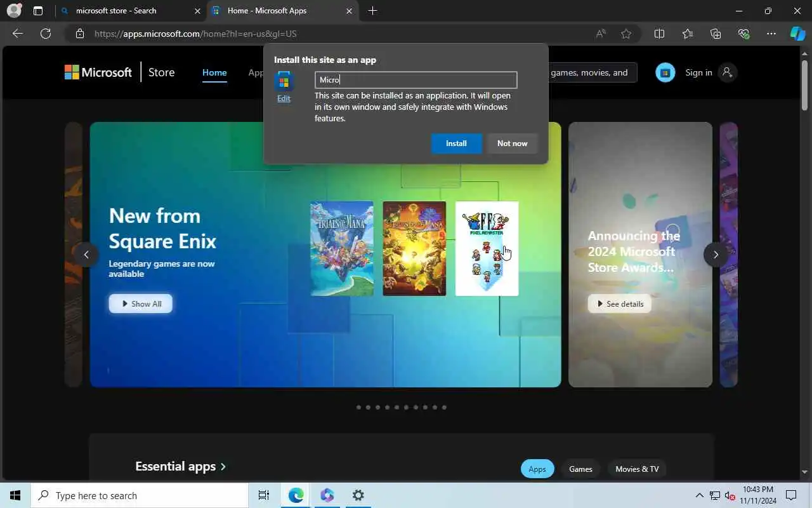812x508 pixels.
Task: Open Settings gear on taskbar
Action: [358, 495]
